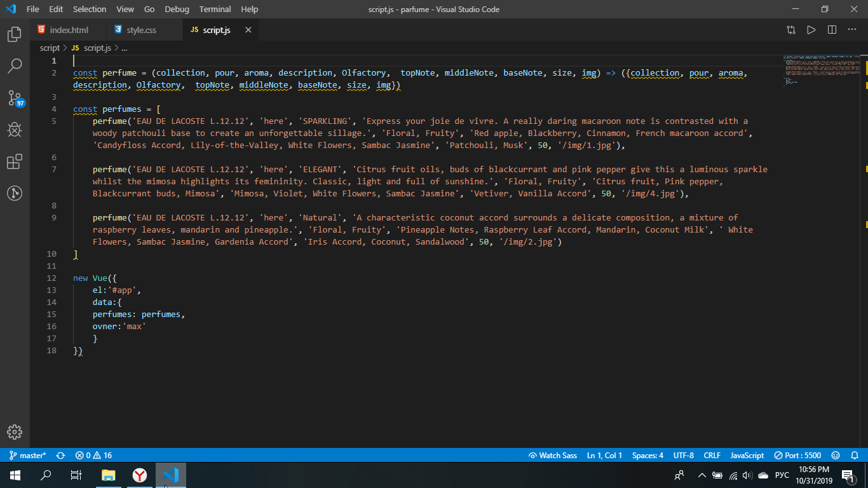Screen dimensions: 868x488
Task: Open Problems panel via errors and warnings count
Action: (x=93, y=456)
